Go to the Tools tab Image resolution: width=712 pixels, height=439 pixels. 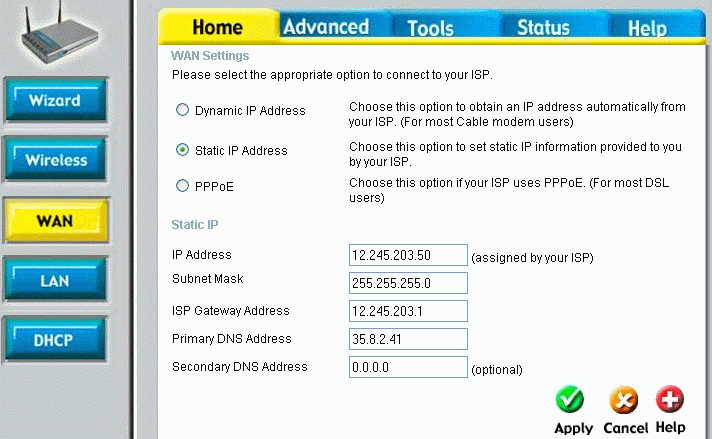pyautogui.click(x=430, y=28)
